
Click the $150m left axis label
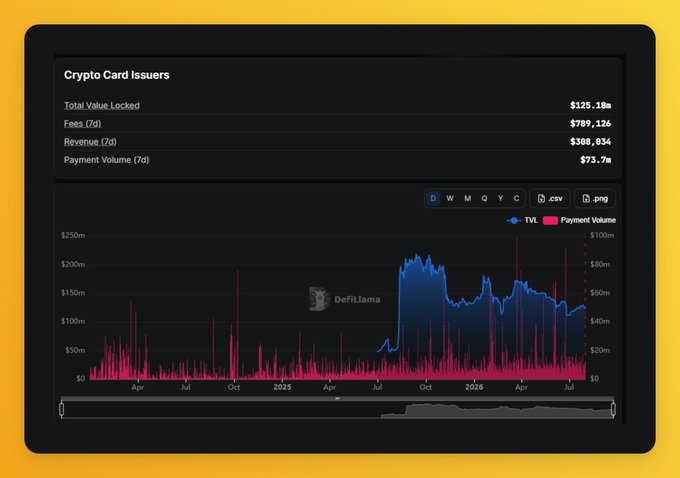click(x=73, y=293)
